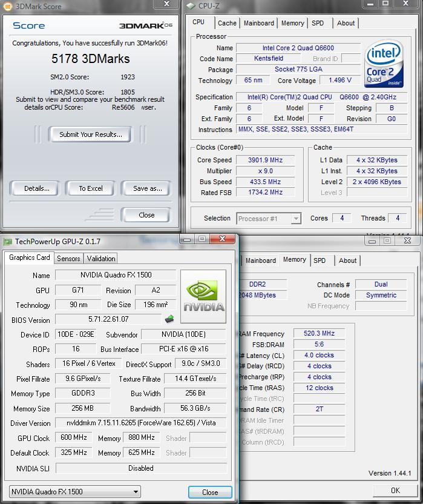Click the Level 2 cache value 2 x 4096 KBytes
Screen dimensions: 423x504
[x=377, y=182]
